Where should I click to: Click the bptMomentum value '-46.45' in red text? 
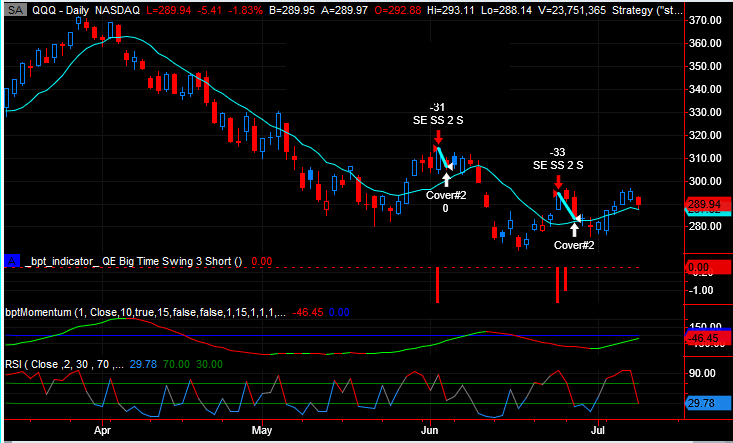pyautogui.click(x=308, y=312)
